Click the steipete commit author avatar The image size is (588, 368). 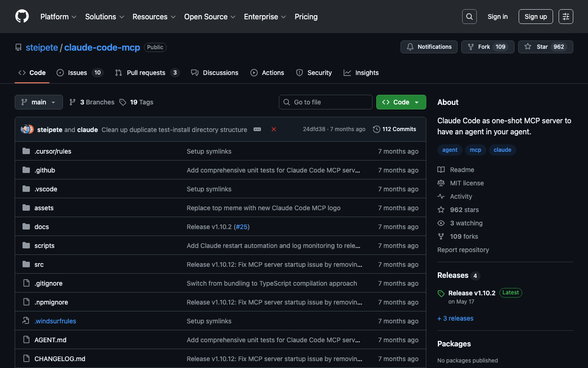tap(26, 129)
